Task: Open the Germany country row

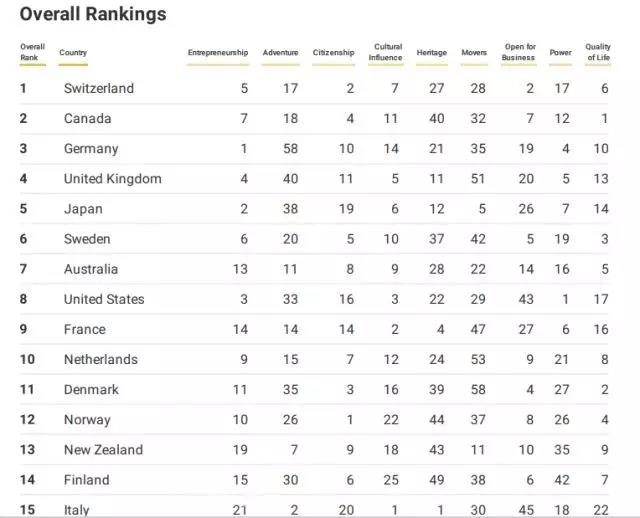Action: 91,149
